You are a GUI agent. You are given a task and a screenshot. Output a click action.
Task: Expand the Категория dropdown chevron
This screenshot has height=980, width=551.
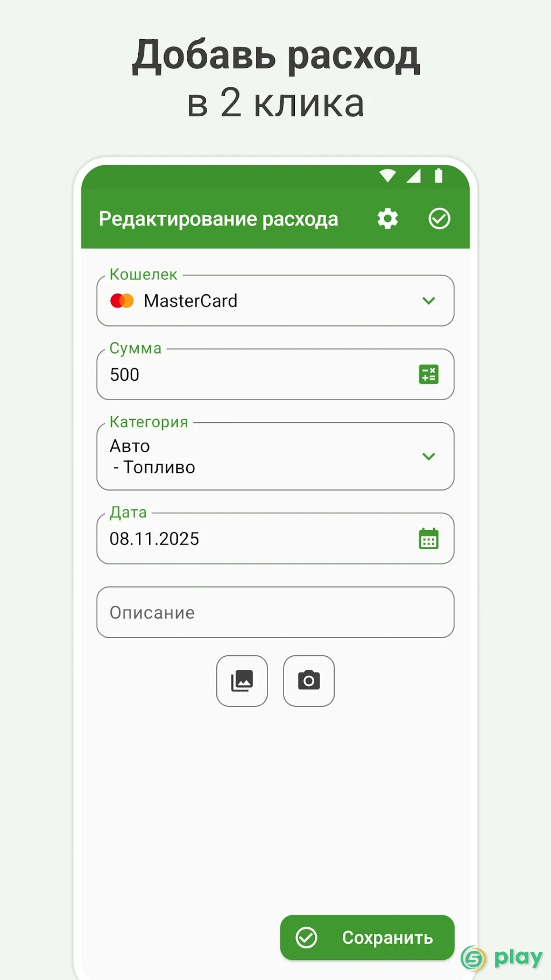coord(429,456)
